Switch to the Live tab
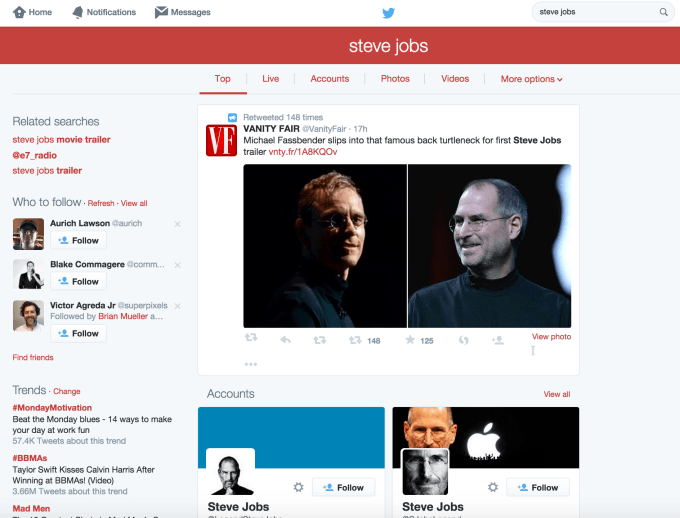This screenshot has width=680, height=518. coord(270,79)
